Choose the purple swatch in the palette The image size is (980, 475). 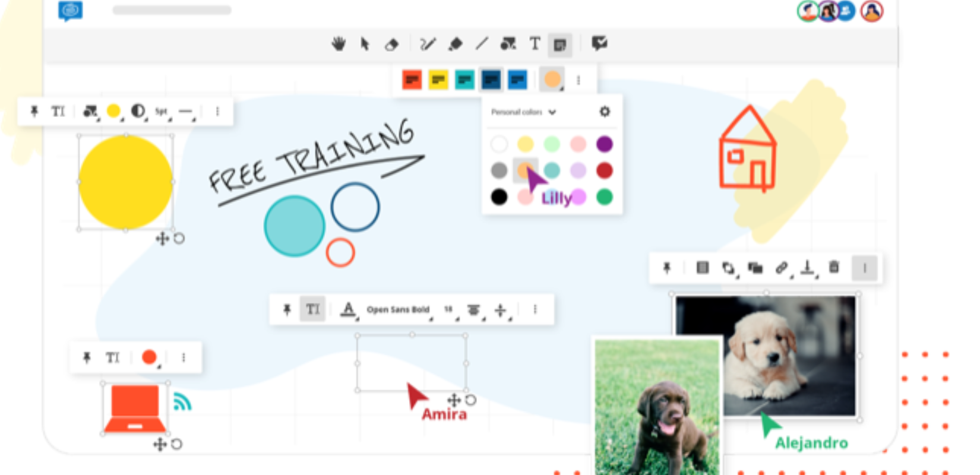pyautogui.click(x=605, y=144)
